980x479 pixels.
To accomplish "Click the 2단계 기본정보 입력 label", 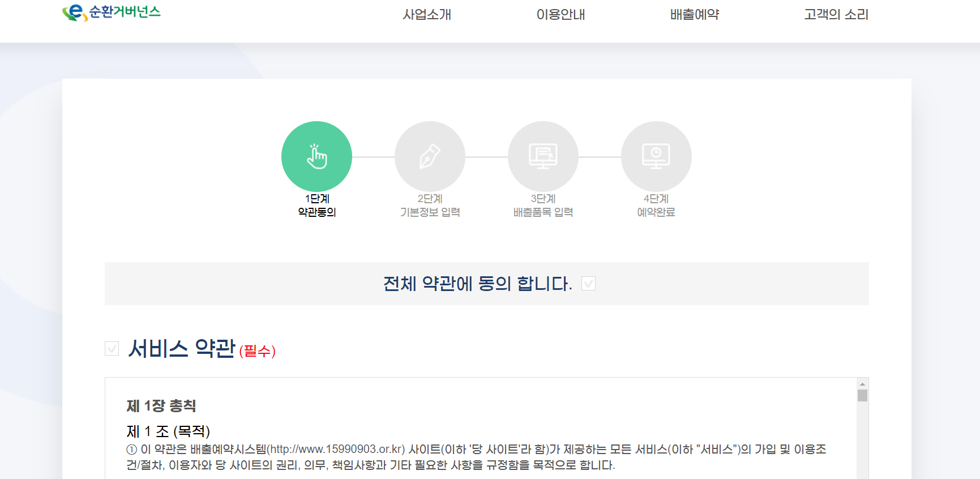I will tap(430, 206).
